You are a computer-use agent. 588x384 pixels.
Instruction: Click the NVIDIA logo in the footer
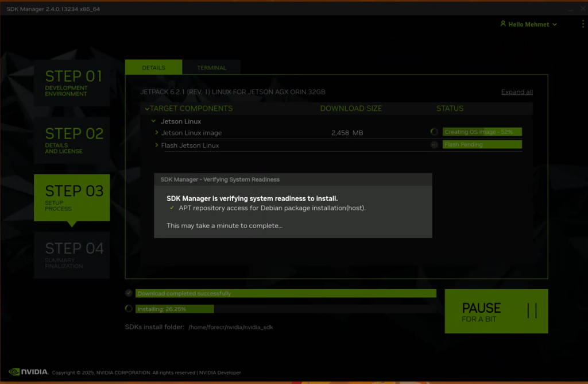tap(29, 371)
